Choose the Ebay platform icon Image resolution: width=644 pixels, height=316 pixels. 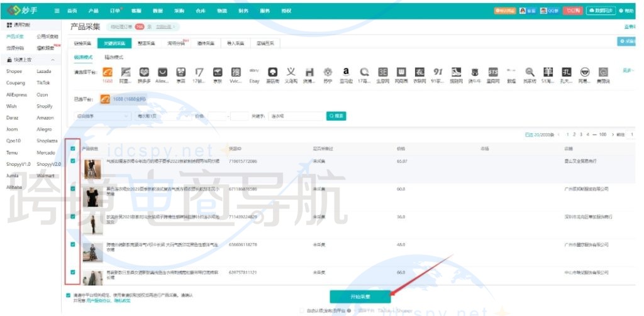255,73
